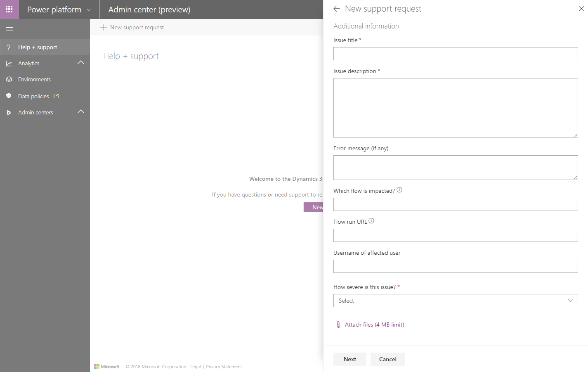Click into the Issue title field
588x372 pixels.
[x=455, y=54]
